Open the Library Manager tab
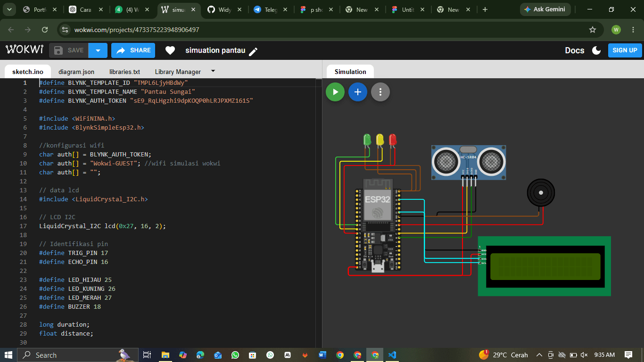The width and height of the screenshot is (644, 362). 178,72
